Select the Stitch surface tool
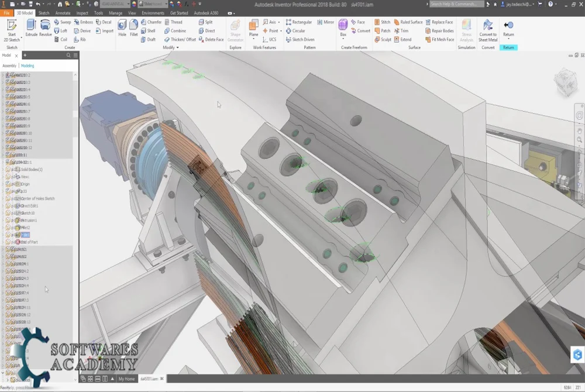This screenshot has height=392, width=585. tap(383, 22)
